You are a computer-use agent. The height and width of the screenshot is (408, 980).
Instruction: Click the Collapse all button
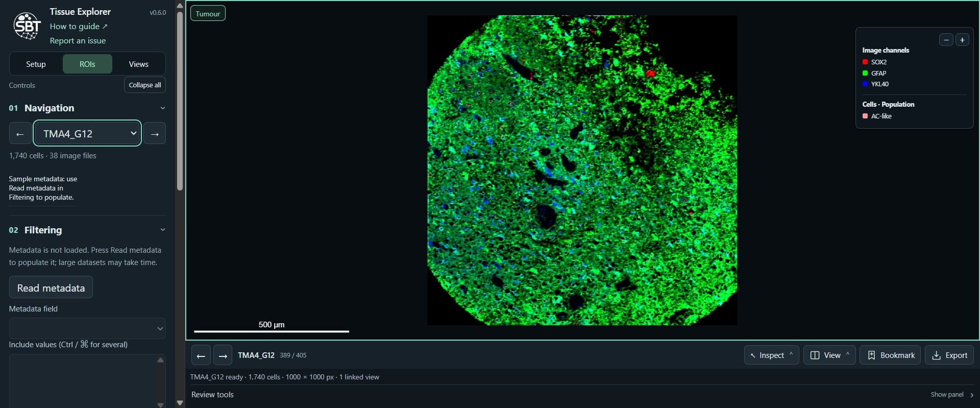tap(145, 85)
